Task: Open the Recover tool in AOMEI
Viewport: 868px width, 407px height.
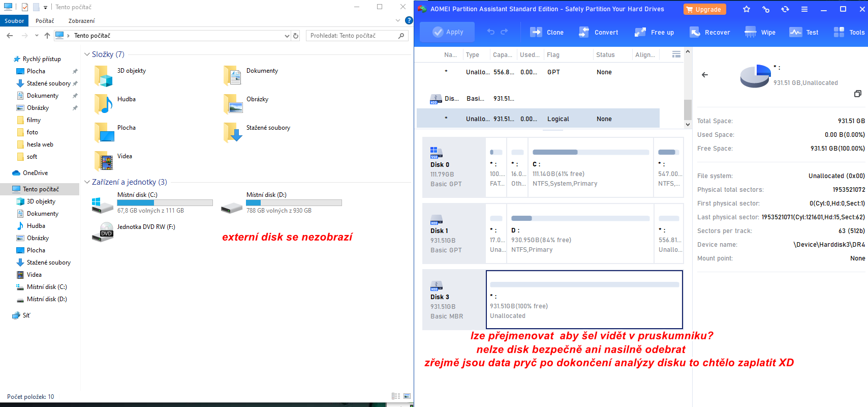Action: [x=695, y=32]
